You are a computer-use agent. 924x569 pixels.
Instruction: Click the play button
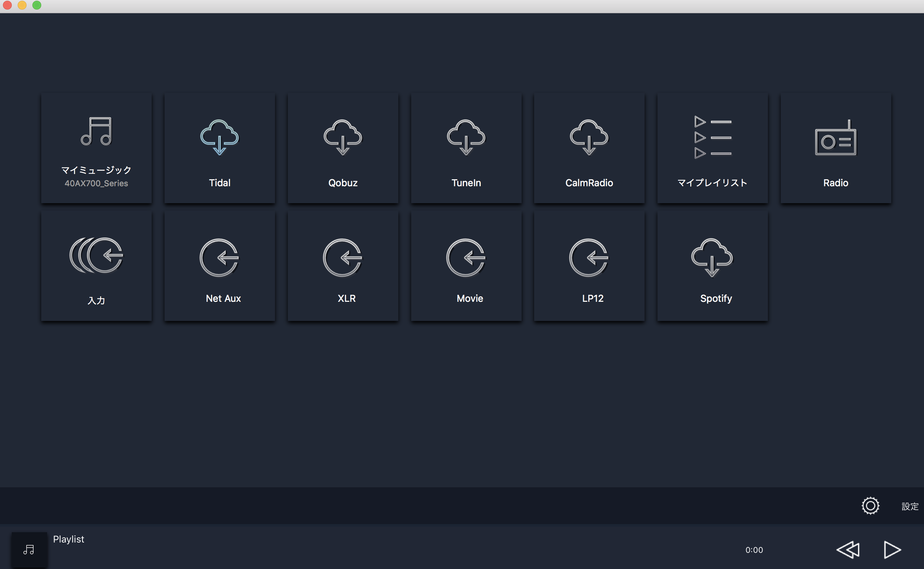click(x=892, y=550)
